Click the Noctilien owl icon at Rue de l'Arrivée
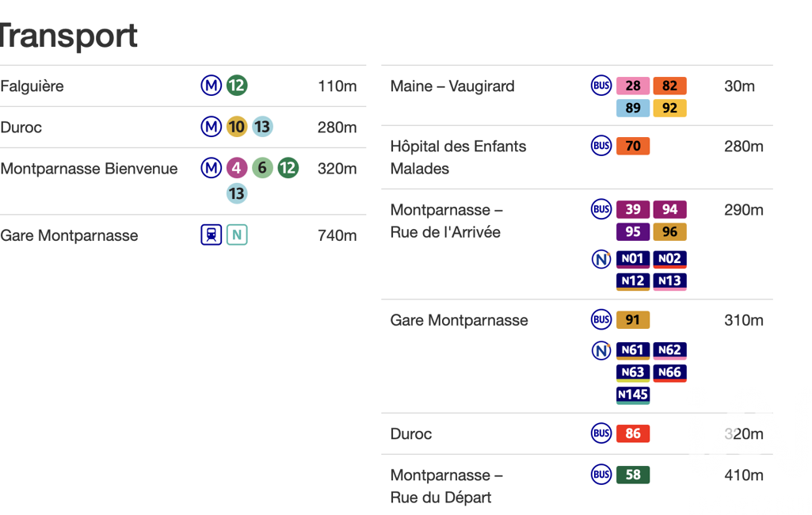 pyautogui.click(x=601, y=259)
